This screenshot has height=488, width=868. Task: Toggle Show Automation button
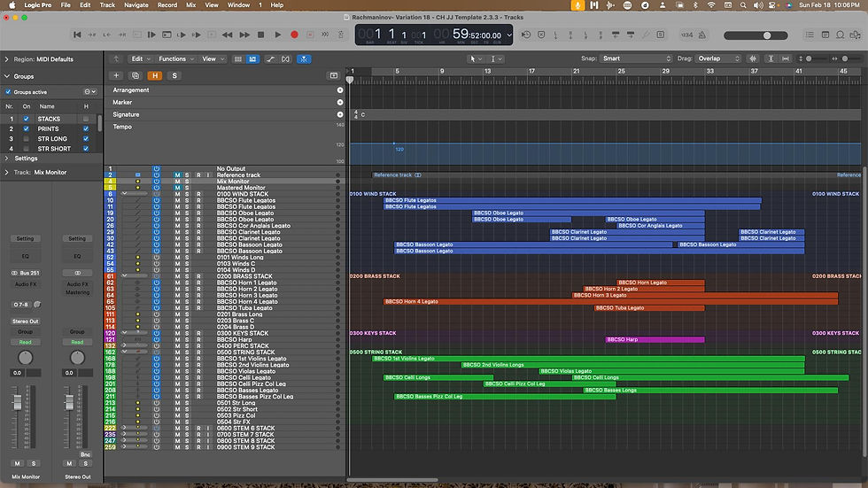[270, 59]
